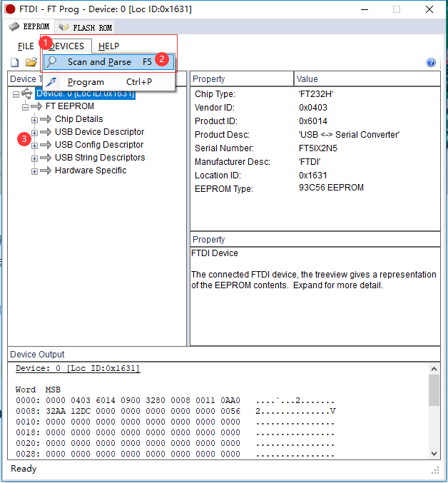The height and width of the screenshot is (483, 448).
Task: Select USB Config Descriptor in tree
Action: (x=99, y=145)
